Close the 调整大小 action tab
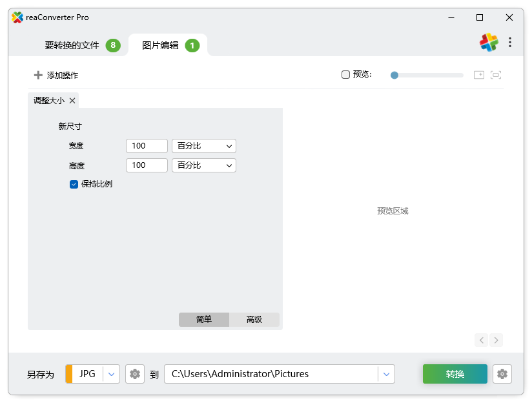Viewport: 532px width, 403px height. [72, 100]
